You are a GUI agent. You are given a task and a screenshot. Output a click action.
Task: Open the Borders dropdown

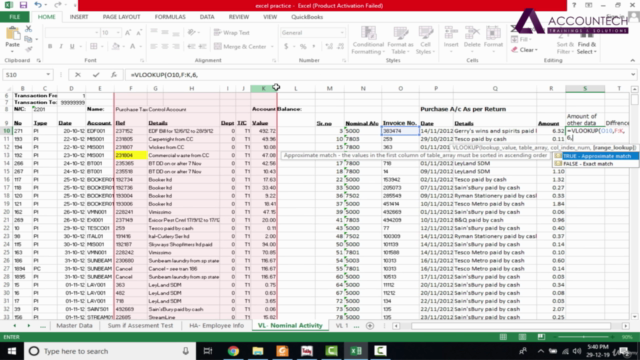102,47
